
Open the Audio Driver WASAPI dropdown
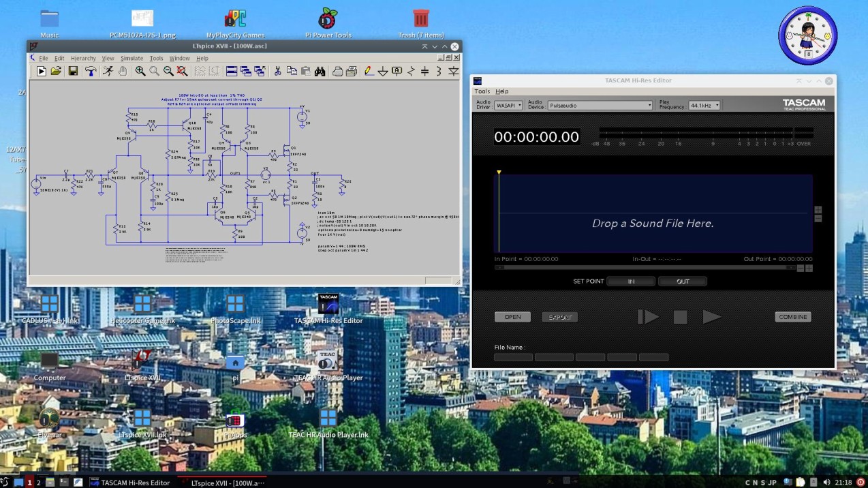click(508, 106)
